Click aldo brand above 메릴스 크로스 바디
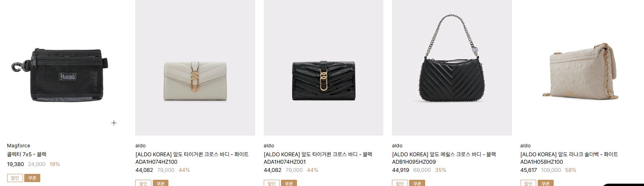Screen dimensions: 644x186 [x=397, y=145]
